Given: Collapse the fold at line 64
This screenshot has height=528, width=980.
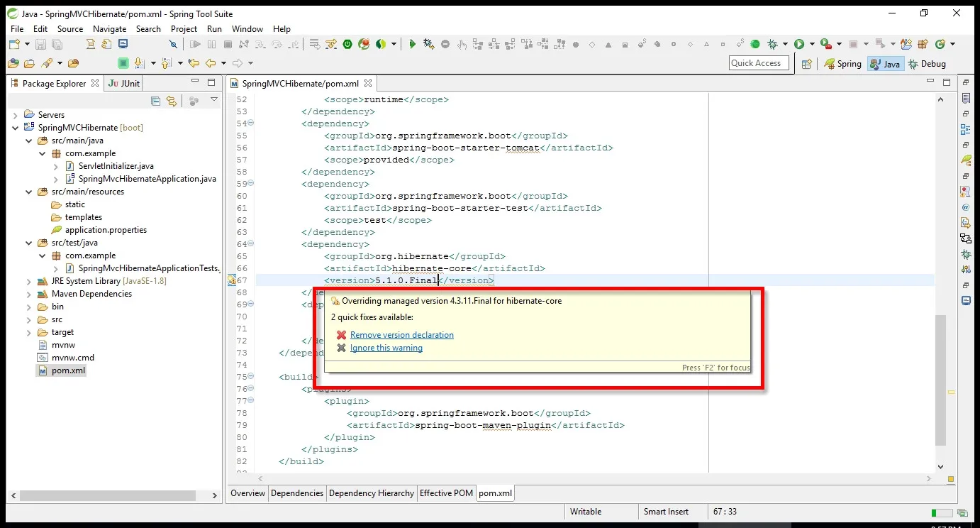Looking at the screenshot, I should (x=251, y=244).
